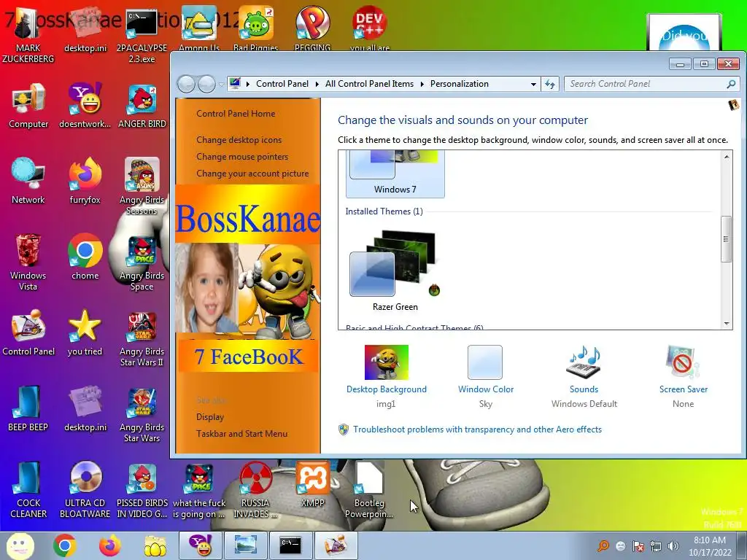Open the help icon in Personalization window

click(734, 105)
